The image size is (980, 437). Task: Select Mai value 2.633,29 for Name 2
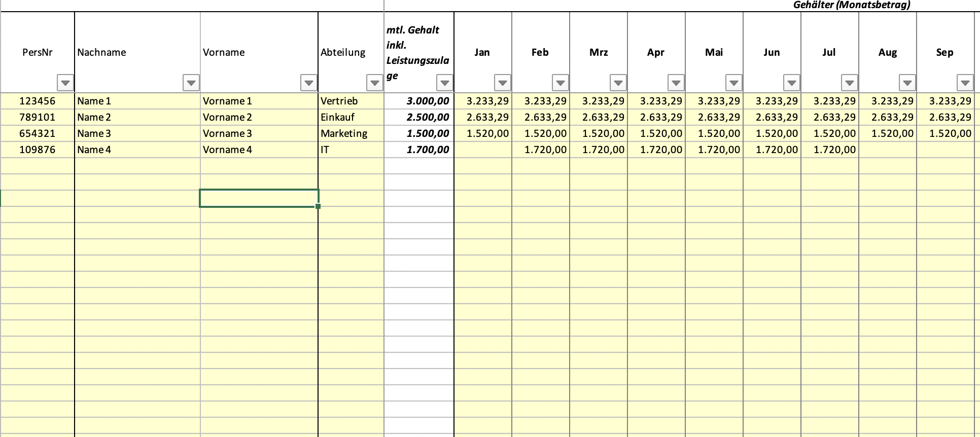[714, 117]
